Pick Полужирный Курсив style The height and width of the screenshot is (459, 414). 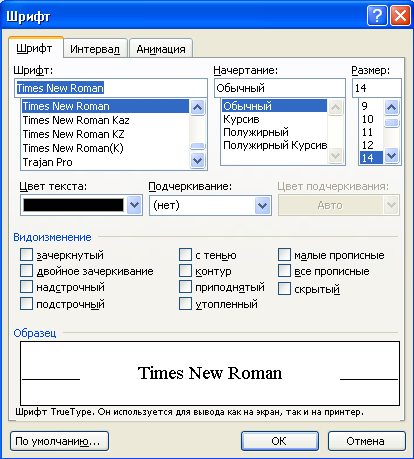tap(274, 145)
